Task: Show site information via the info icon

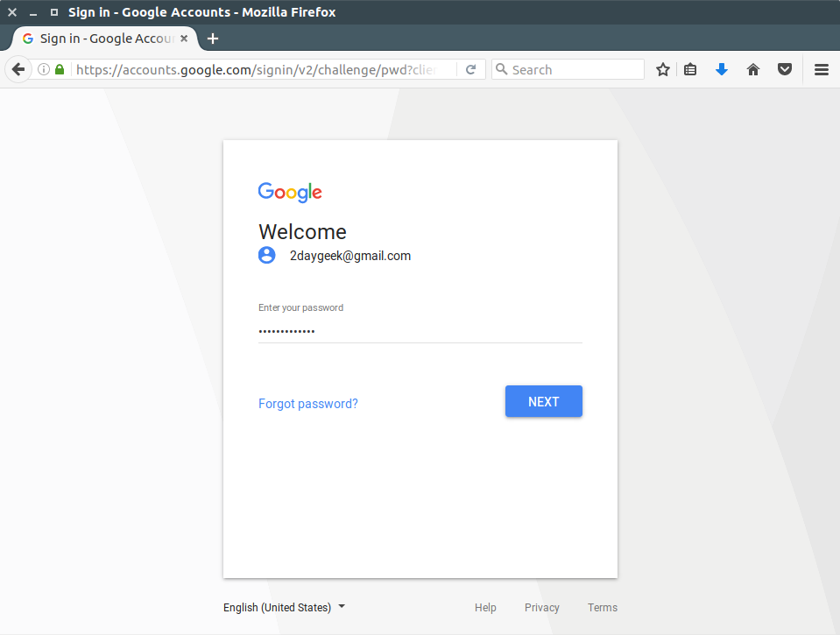Action: (x=44, y=69)
